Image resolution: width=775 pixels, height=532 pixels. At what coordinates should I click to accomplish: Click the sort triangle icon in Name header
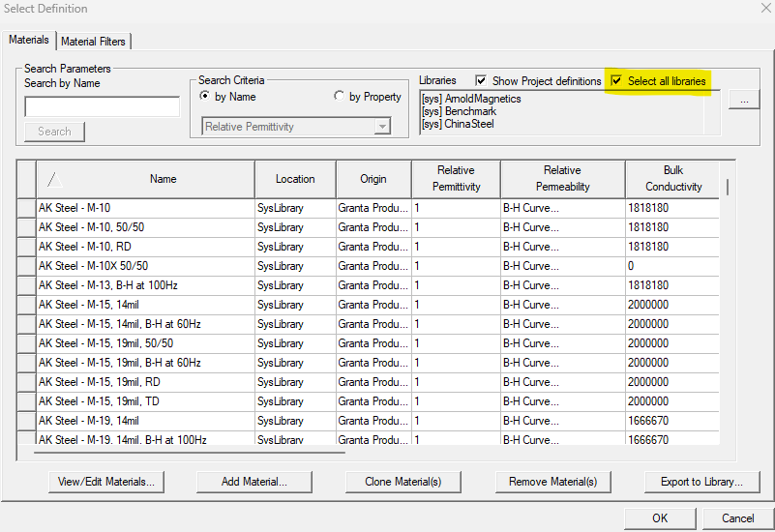tap(55, 179)
